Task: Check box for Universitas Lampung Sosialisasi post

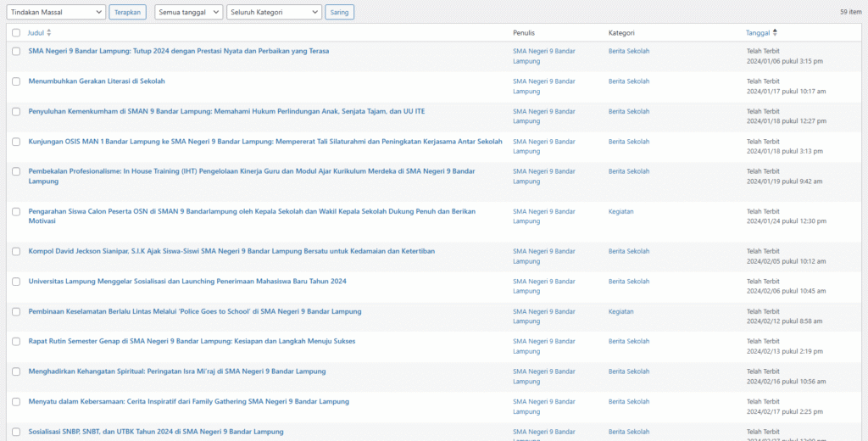Action: (16, 282)
